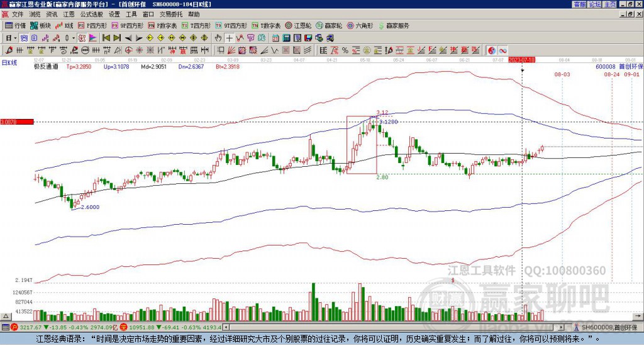
Task: Click the Shanghai index 3217.67 value
Action: (31, 327)
